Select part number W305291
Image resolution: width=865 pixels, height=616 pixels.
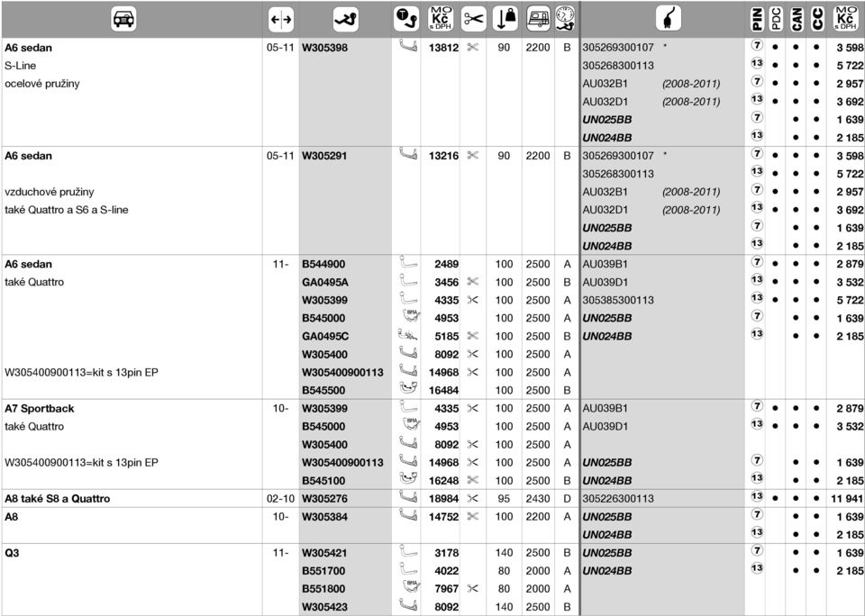324,156
